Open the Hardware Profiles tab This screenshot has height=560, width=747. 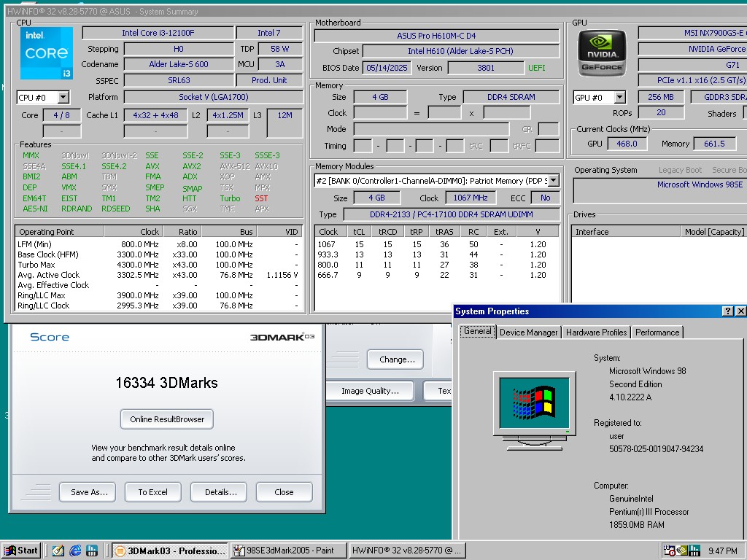(596, 332)
